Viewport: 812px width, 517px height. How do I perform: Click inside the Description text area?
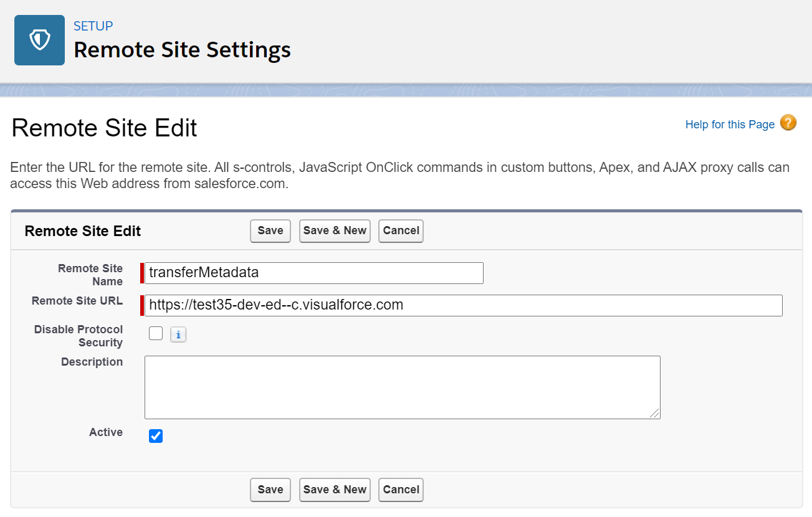point(402,387)
